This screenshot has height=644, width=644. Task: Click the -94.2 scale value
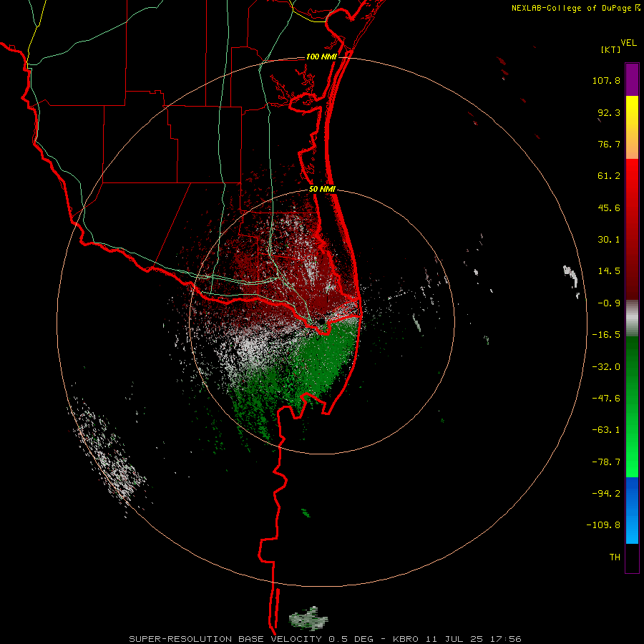coord(606,493)
